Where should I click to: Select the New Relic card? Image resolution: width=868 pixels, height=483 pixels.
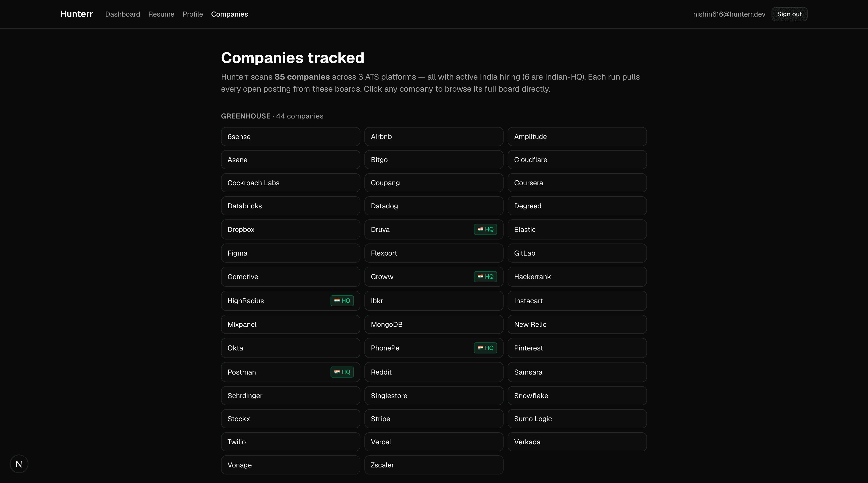(x=577, y=324)
